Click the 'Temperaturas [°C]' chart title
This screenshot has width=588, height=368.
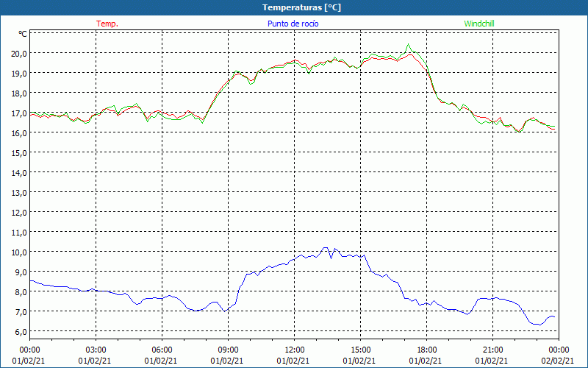[x=301, y=7]
